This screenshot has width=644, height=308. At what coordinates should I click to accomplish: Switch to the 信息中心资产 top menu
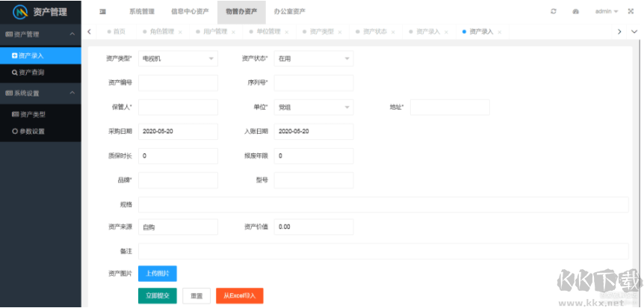coord(189,12)
